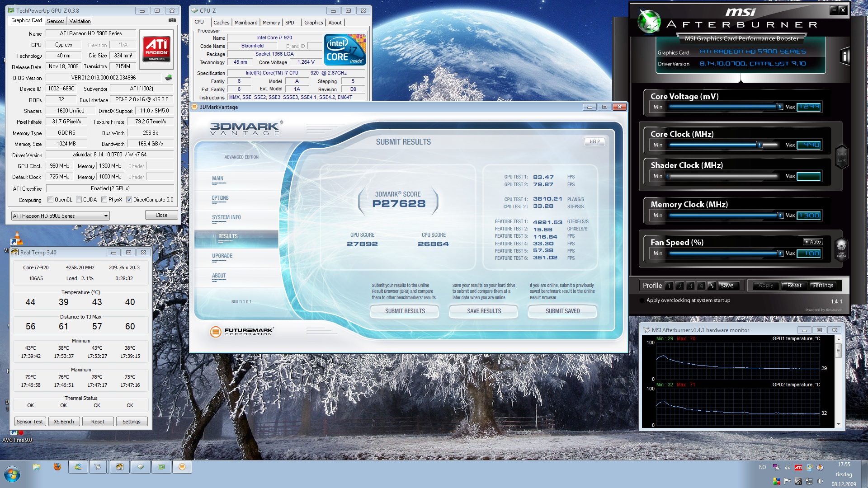868x488 pixels.
Task: Click XS Bench button in Real Temp
Action: (64, 422)
